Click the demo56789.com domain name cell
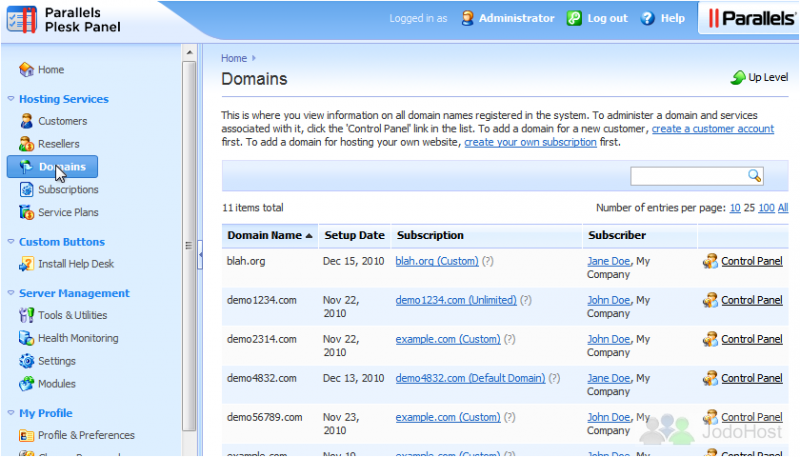The width and height of the screenshot is (800, 457). 264,417
